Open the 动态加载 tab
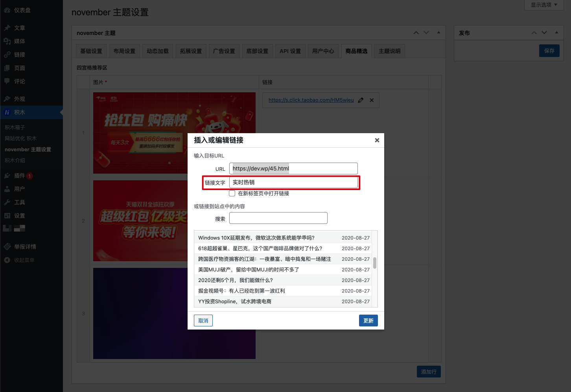The height and width of the screenshot is (392, 571). (x=158, y=51)
